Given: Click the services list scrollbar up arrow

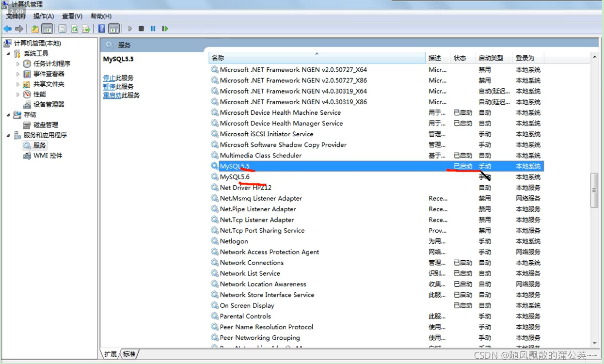Looking at the screenshot, I should [x=594, y=57].
